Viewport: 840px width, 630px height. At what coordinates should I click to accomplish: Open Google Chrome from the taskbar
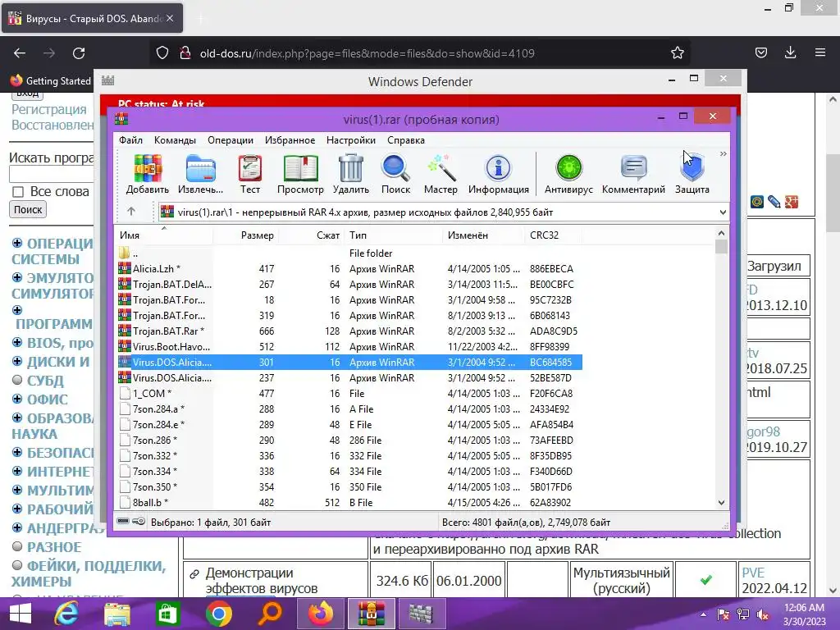[x=218, y=614]
